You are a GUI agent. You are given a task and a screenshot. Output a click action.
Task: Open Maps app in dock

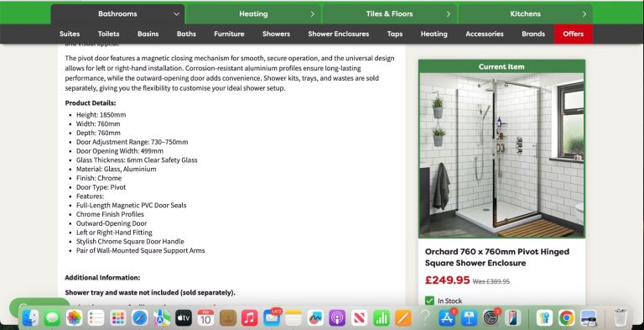(162, 317)
